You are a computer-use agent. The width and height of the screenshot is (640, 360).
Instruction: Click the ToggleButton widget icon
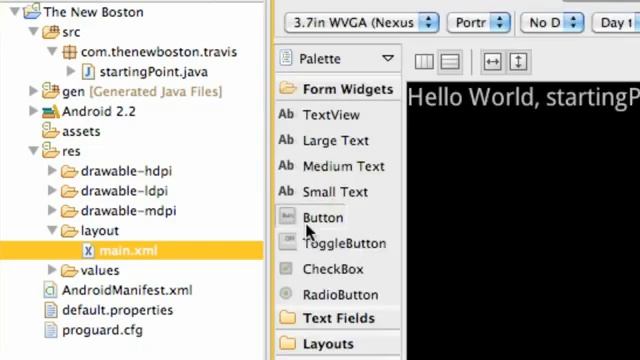click(287, 242)
